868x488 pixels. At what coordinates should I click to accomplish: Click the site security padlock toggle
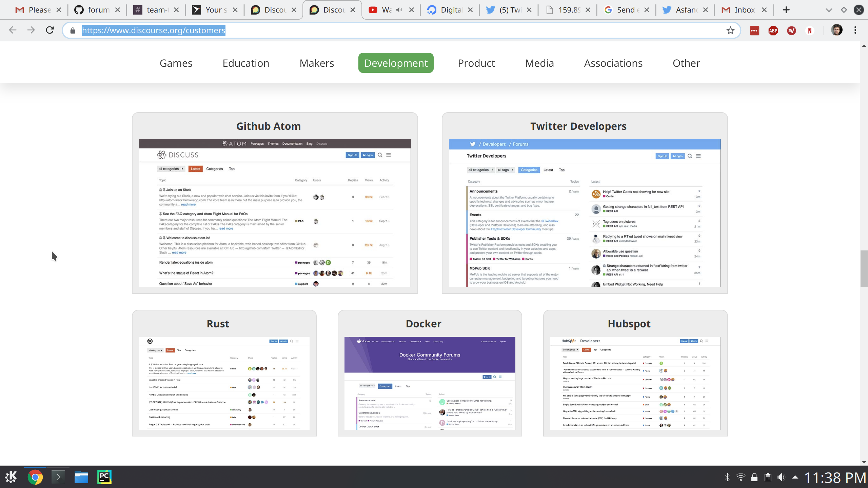click(x=72, y=30)
